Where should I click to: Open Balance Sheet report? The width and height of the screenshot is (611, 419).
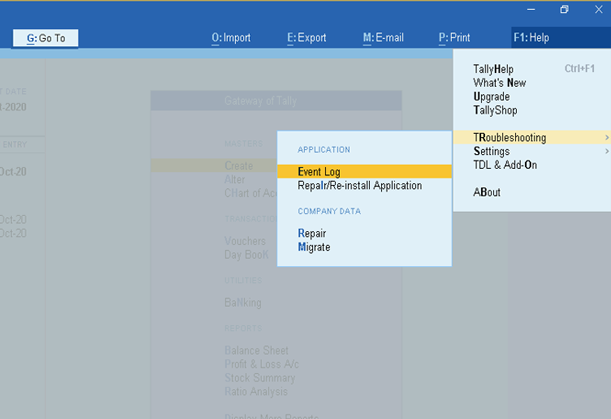256,350
